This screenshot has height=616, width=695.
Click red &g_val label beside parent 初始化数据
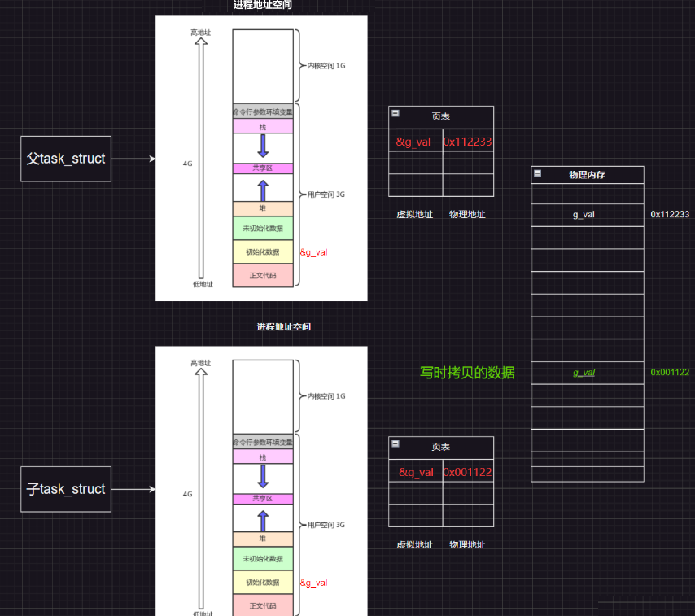pos(314,252)
